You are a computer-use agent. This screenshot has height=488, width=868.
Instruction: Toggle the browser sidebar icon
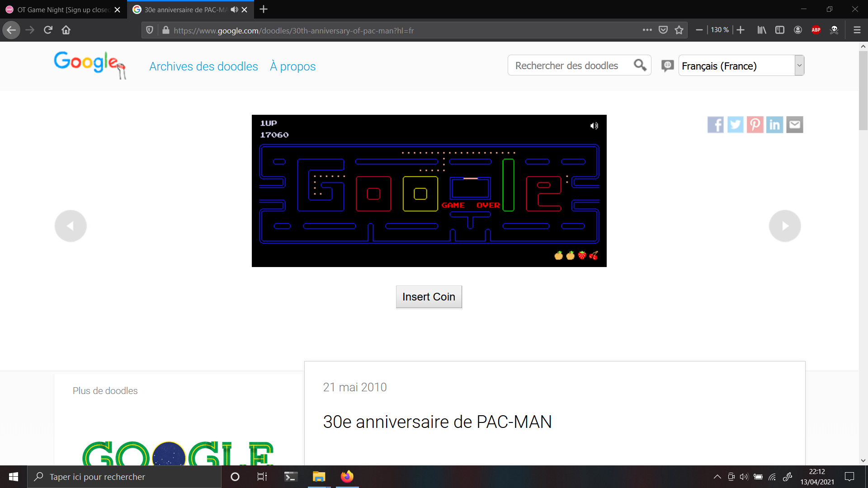[x=780, y=30]
